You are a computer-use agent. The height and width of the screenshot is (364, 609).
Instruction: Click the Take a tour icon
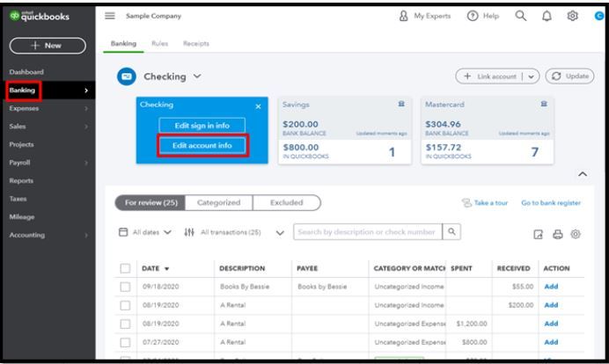tap(466, 203)
